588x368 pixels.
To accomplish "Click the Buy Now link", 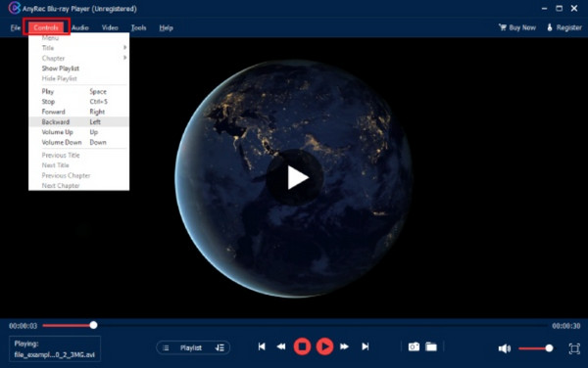I will pos(517,27).
